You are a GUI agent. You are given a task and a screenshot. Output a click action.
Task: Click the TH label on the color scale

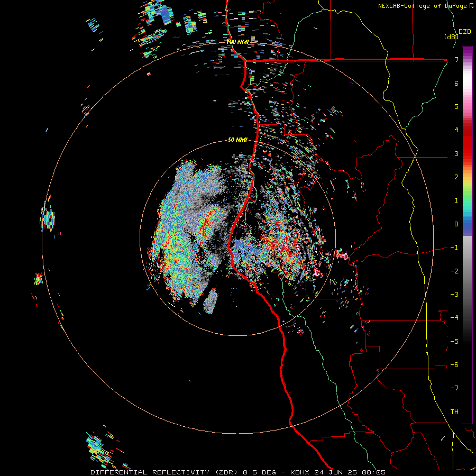454,412
